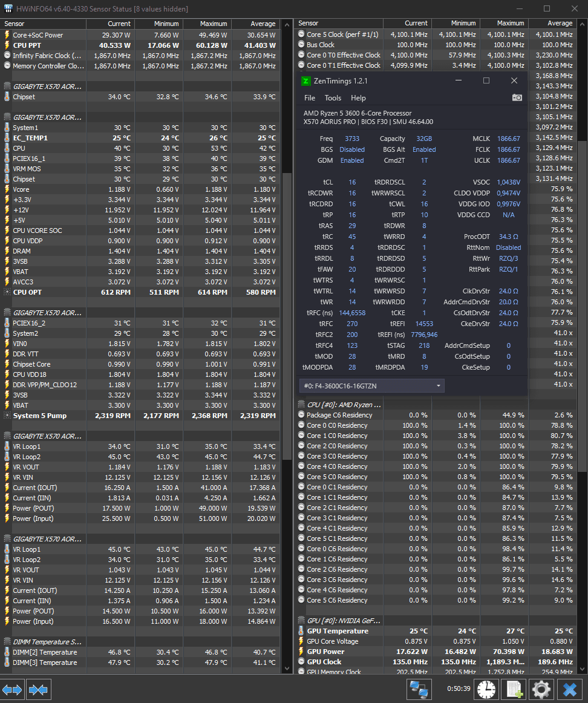Select the CPU VCORE SOC row
Screen dimensions: 588x703
pos(140,231)
